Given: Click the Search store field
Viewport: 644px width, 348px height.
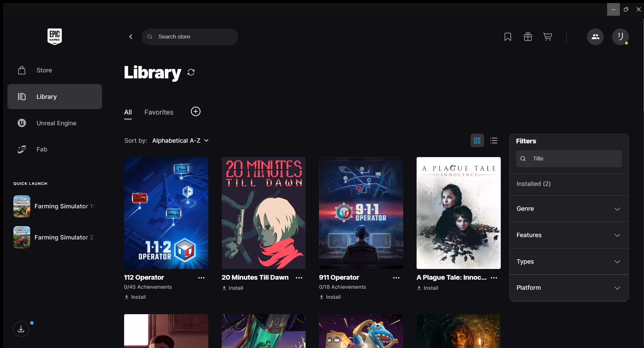Looking at the screenshot, I should click(x=190, y=37).
